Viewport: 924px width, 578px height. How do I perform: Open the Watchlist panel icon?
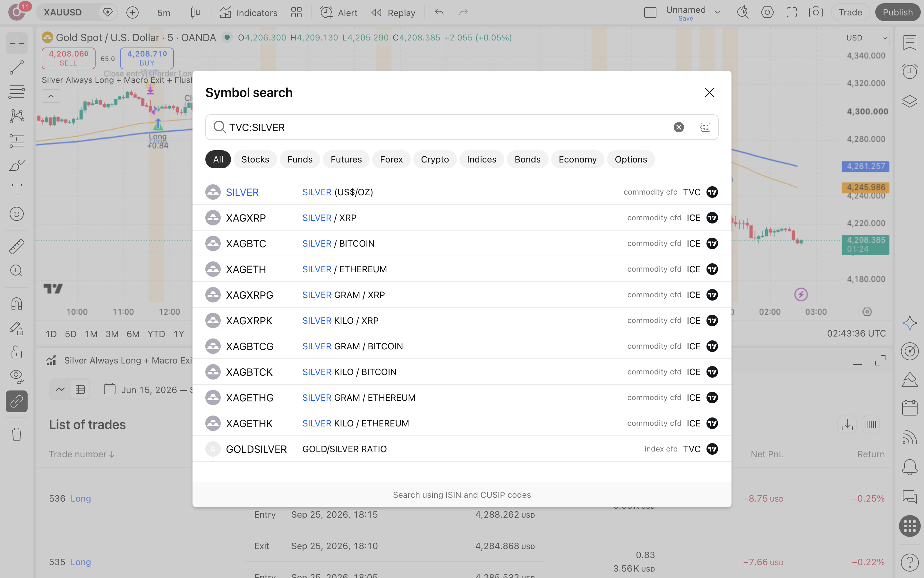coord(910,42)
